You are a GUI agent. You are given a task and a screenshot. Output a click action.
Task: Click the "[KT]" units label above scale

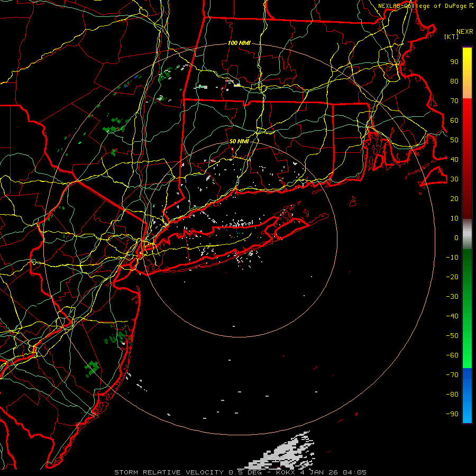452,36
